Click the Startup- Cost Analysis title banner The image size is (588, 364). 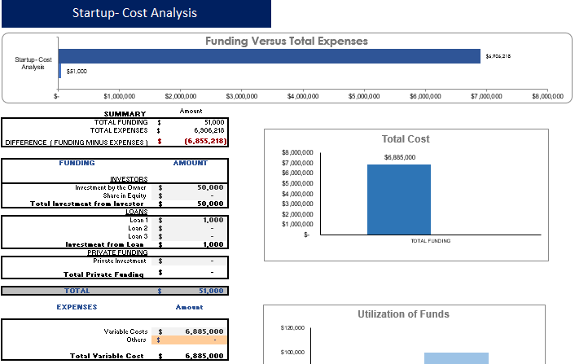click(135, 14)
